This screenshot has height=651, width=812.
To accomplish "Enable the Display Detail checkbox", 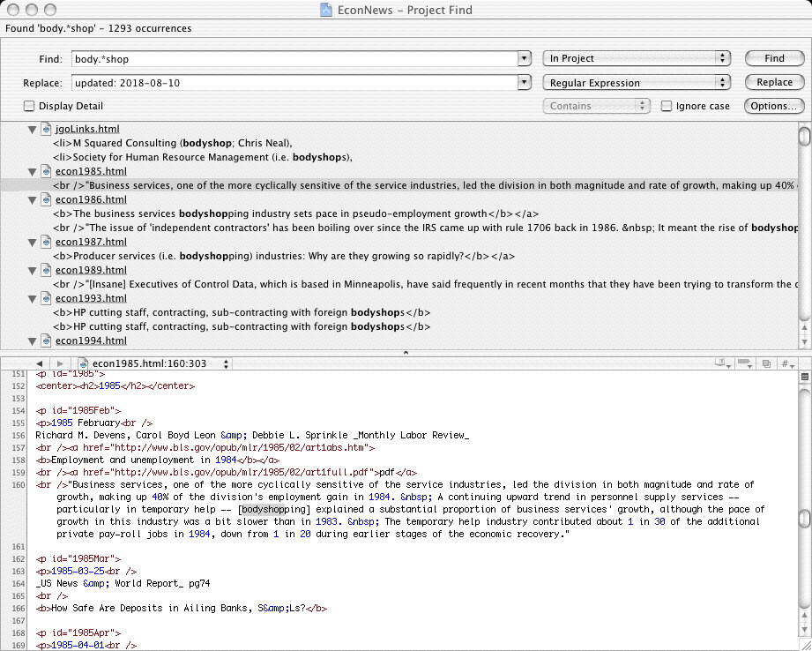I will (29, 106).
